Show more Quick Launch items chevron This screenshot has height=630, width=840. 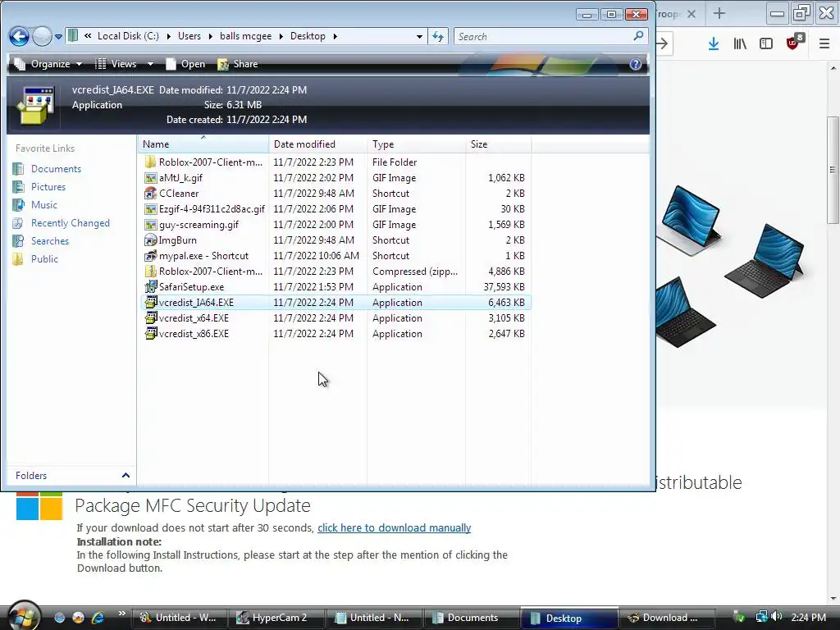point(121,614)
